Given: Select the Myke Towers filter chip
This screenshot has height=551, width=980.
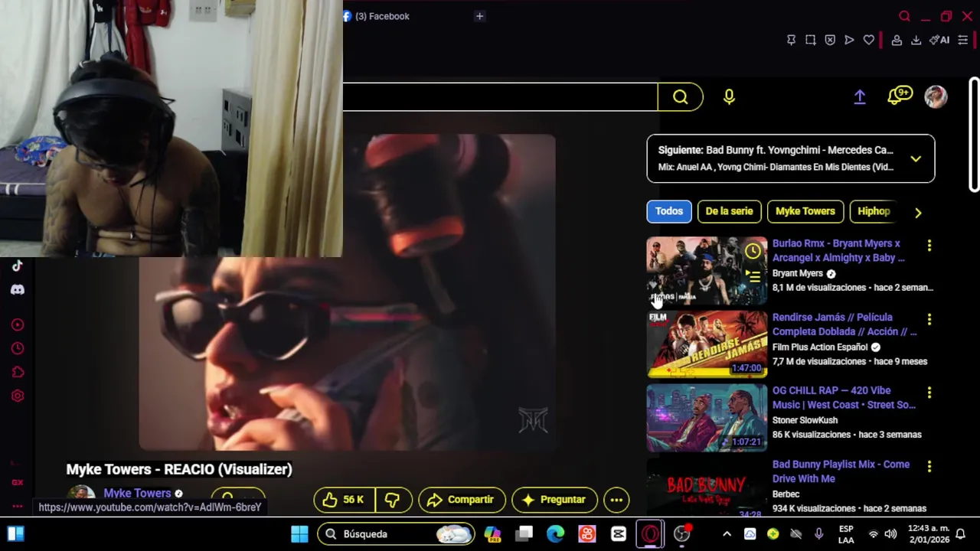Looking at the screenshot, I should [x=805, y=211].
